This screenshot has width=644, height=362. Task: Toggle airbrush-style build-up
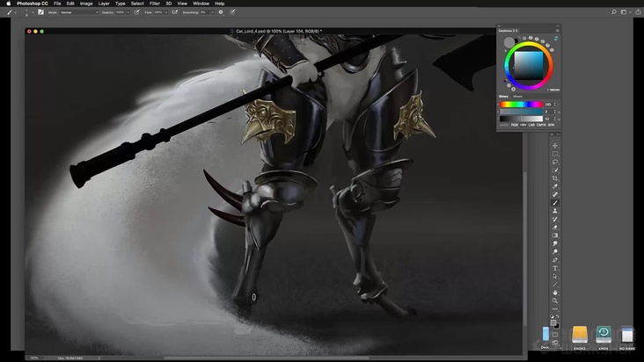(x=175, y=12)
